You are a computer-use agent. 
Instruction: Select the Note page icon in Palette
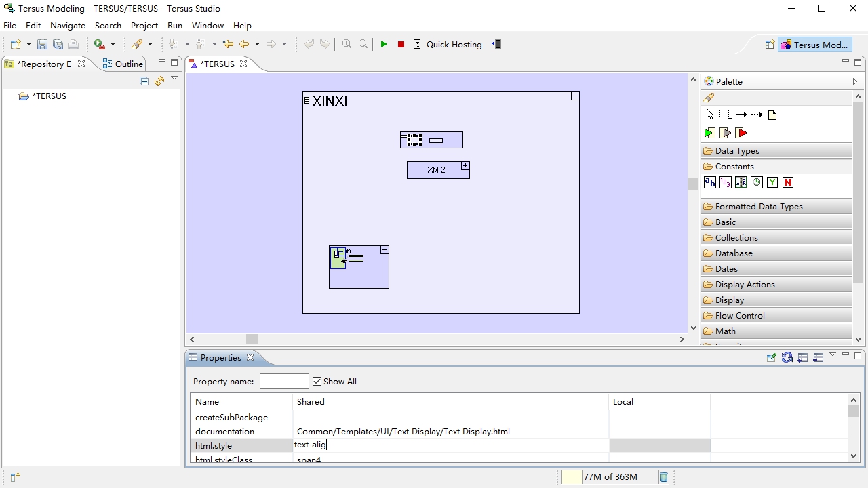point(772,115)
